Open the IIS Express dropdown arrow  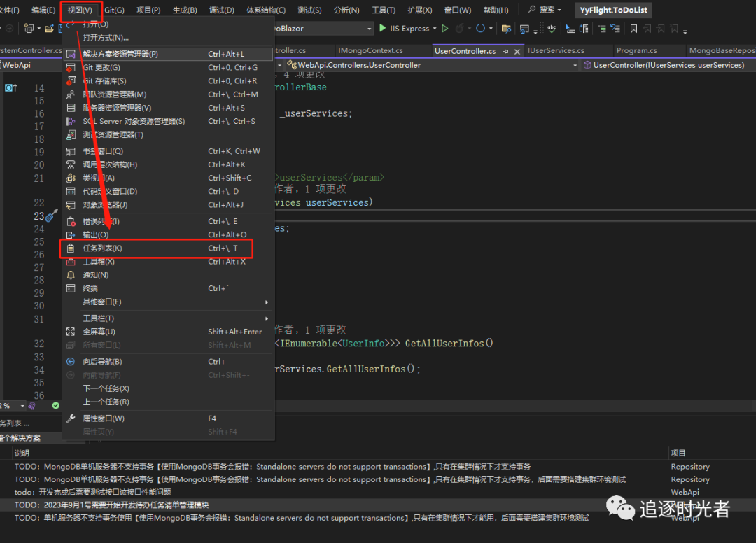coord(435,29)
